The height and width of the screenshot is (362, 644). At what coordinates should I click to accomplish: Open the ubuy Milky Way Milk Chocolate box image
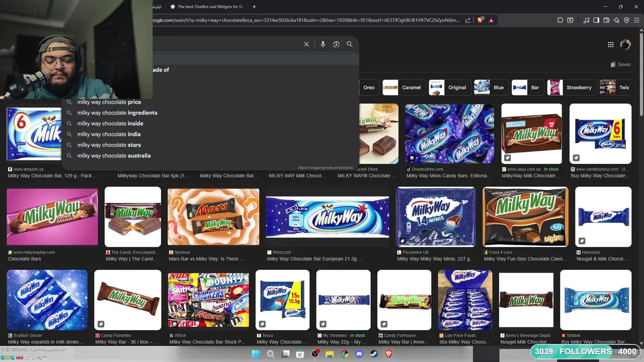(531, 134)
